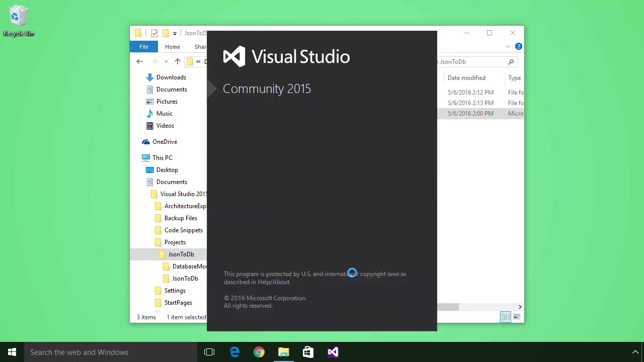This screenshot has height=362, width=644.
Task: Open the File tab in File Explorer
Action: (x=144, y=47)
